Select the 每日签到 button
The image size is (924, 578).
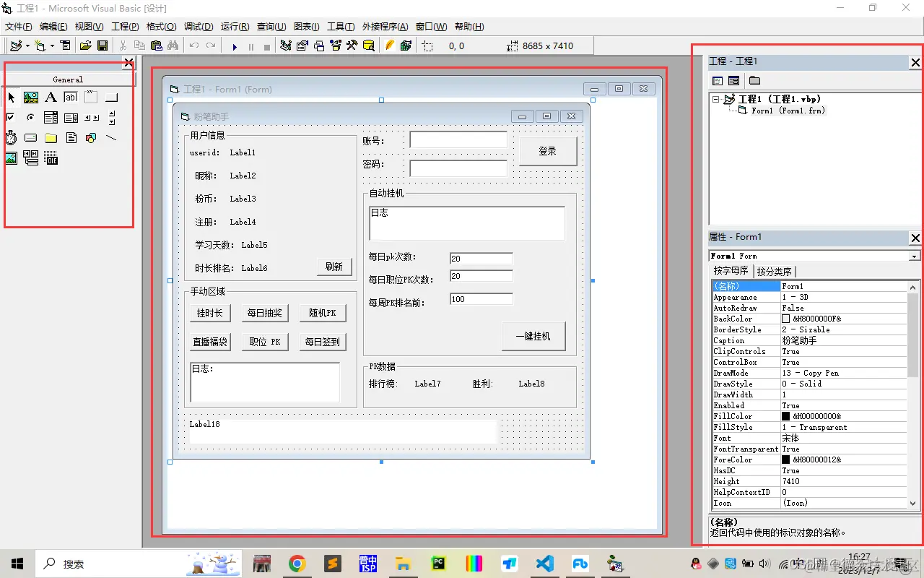pos(322,342)
